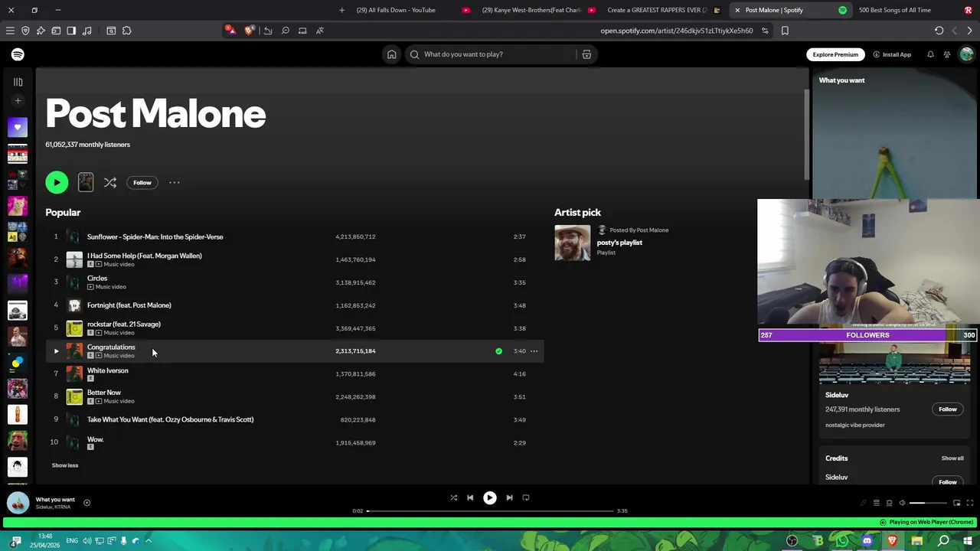
Task: Show all credits
Action: (x=952, y=458)
